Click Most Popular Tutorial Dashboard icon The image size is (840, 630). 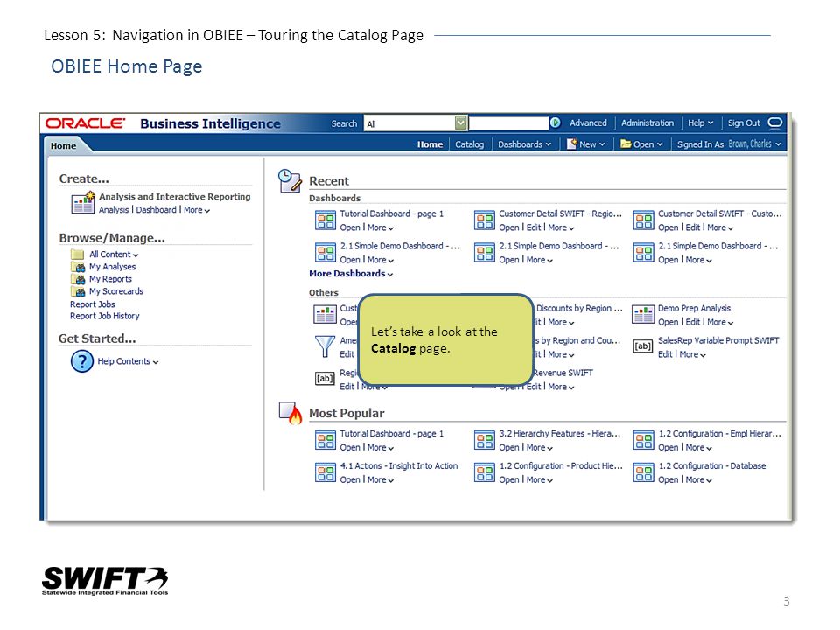tap(325, 440)
